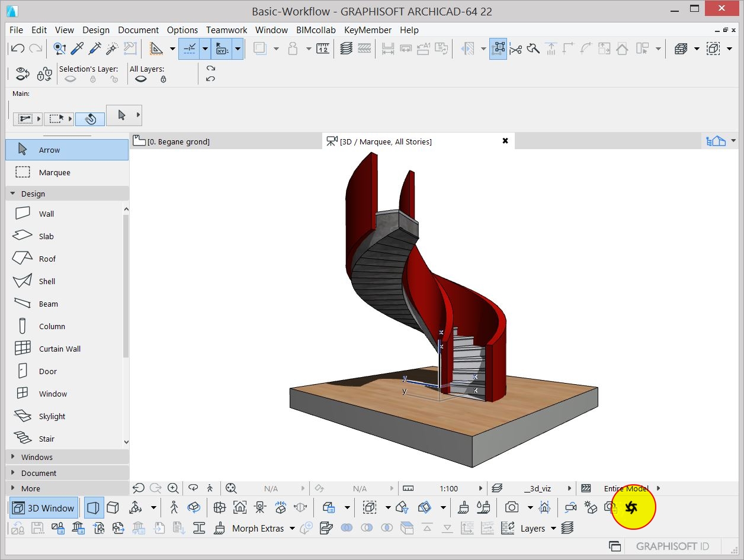Viewport: 744px width, 560px height.
Task: Click the I-beam profile icon
Action: (x=199, y=528)
